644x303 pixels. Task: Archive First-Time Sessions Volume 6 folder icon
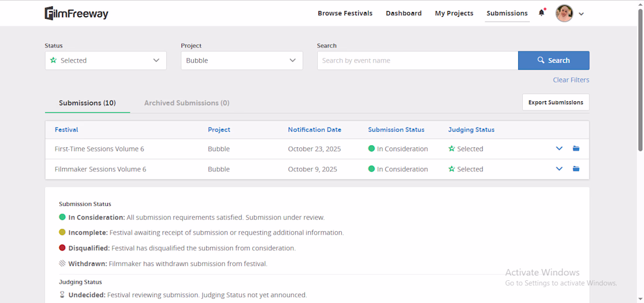click(576, 149)
